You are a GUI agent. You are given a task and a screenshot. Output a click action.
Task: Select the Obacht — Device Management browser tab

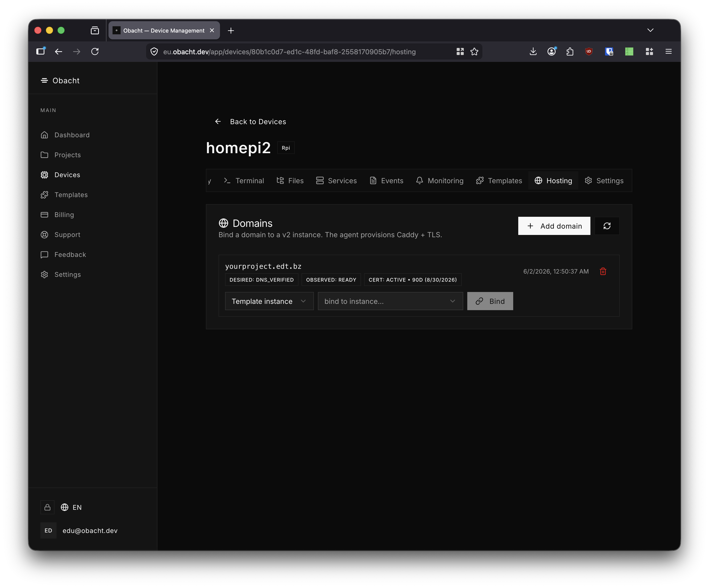point(164,30)
